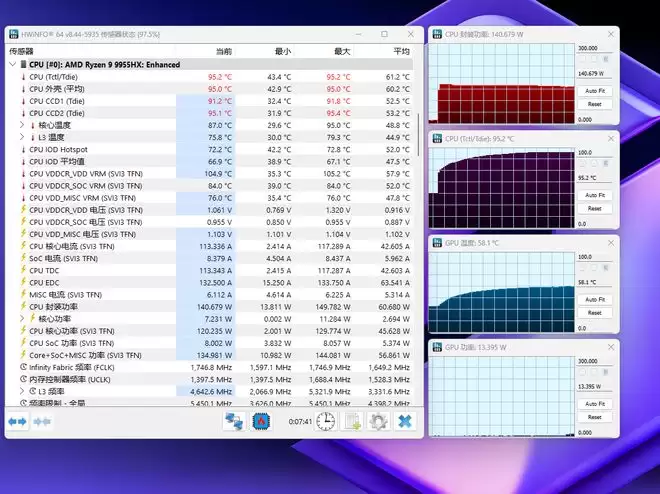This screenshot has height=494, width=660.
Task: Expand the 核心温度 row
Action: coord(22,125)
